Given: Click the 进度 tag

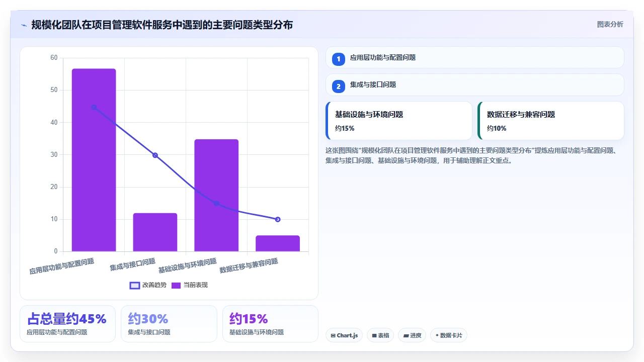Looking at the screenshot, I should 412,335.
